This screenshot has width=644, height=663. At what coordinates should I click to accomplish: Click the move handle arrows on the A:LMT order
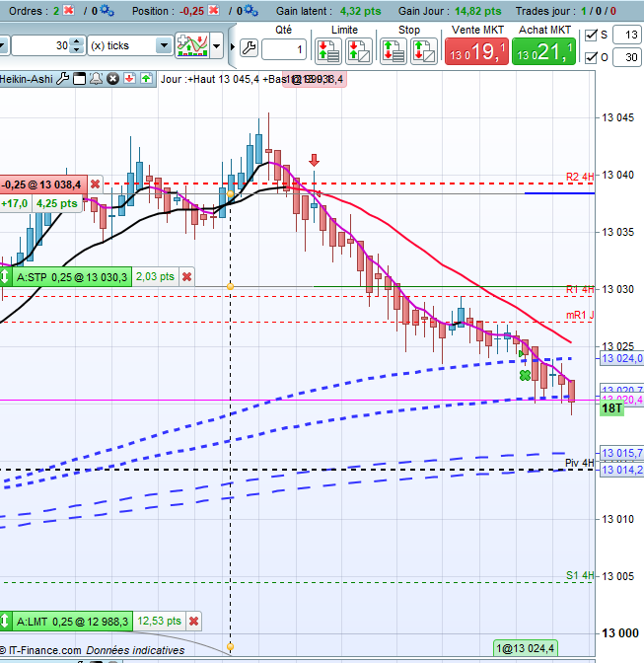click(x=5, y=622)
